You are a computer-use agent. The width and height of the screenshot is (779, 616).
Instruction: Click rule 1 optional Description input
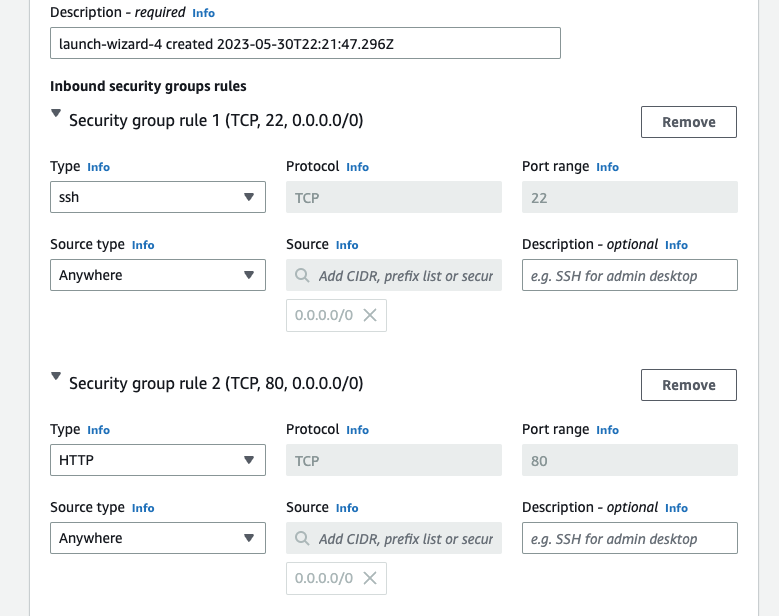[629, 275]
